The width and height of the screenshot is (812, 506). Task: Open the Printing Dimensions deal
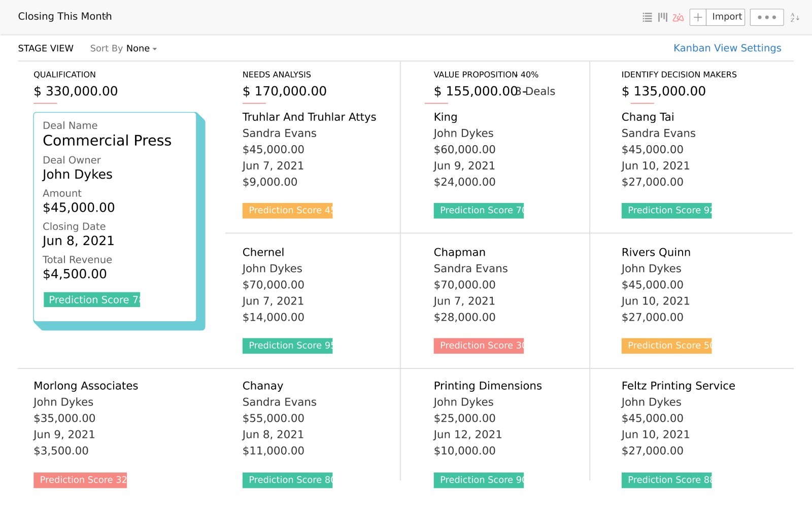488,386
